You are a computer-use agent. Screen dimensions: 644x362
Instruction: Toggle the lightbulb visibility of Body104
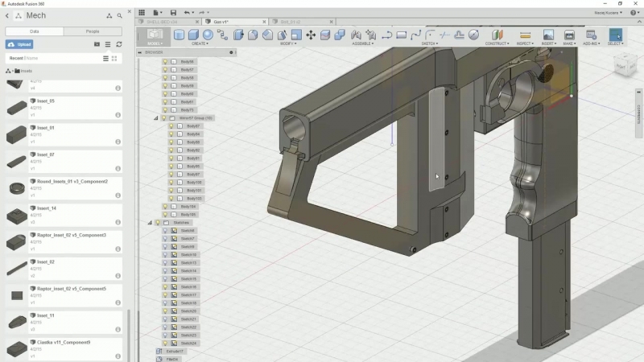click(165, 207)
